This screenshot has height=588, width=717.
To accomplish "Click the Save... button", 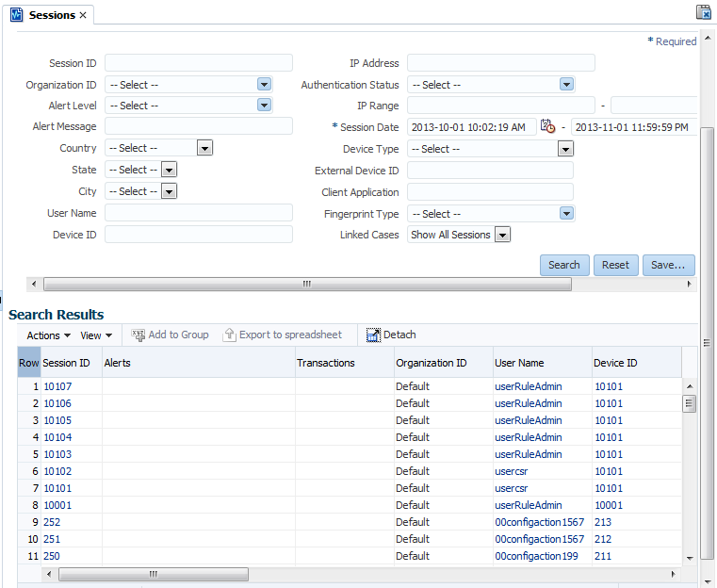I will coord(669,265).
